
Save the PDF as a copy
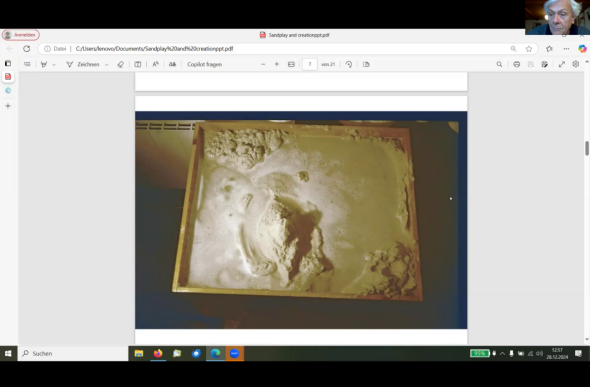click(x=544, y=64)
